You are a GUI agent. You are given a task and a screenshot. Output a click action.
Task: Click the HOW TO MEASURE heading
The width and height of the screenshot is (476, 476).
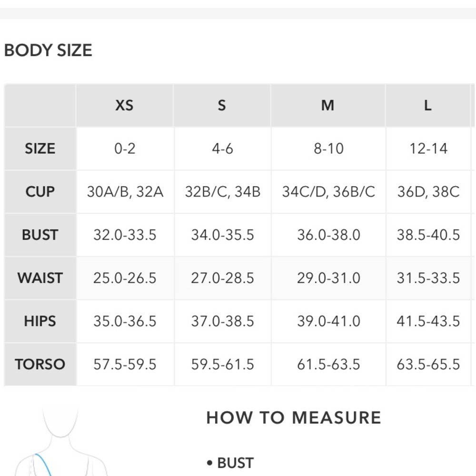294,417
